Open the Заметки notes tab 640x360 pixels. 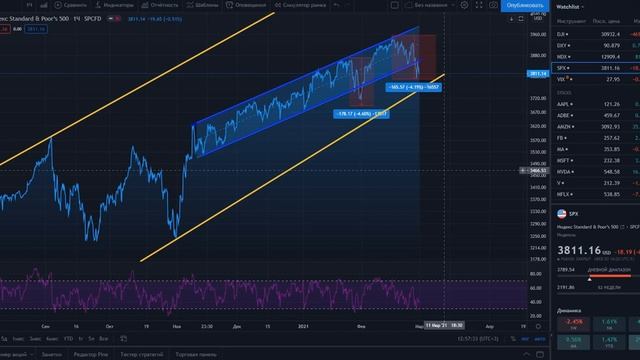51,354
